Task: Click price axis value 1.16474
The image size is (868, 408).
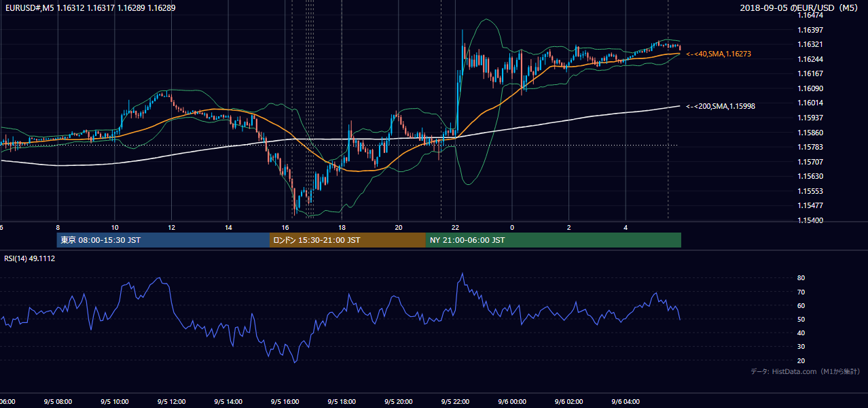Action: (810, 16)
